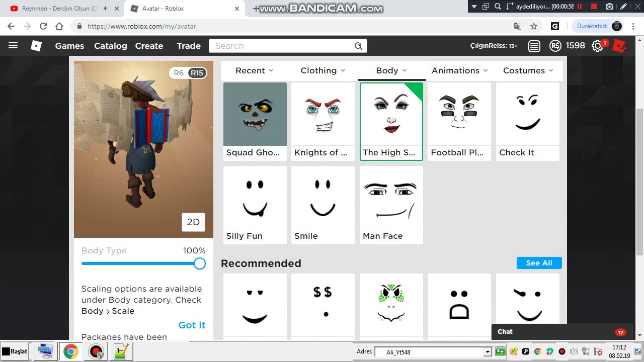Equip the Man Face
The height and width of the screenshot is (362, 644).
(391, 205)
